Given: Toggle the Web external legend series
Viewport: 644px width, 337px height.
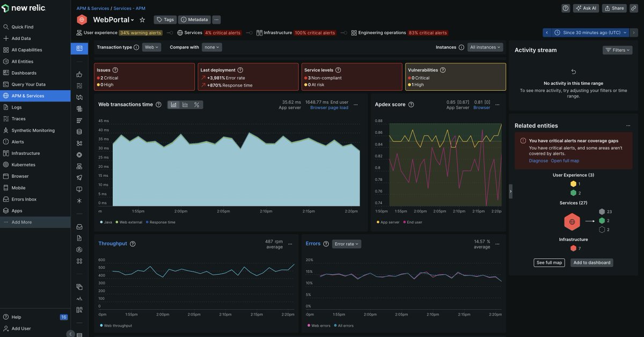Looking at the screenshot, I should pyautogui.click(x=128, y=222).
